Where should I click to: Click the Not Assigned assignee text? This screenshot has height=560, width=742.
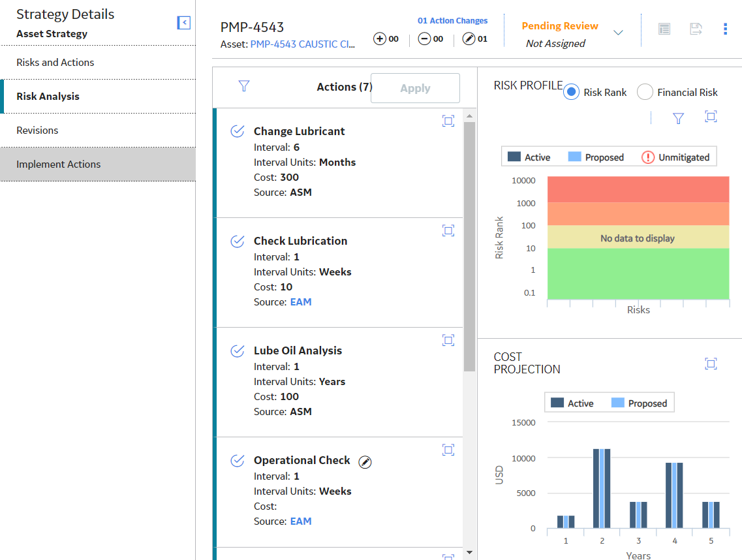click(x=555, y=44)
